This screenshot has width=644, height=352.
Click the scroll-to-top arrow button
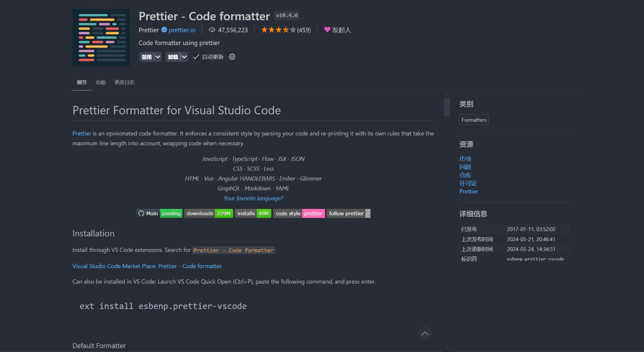tap(425, 334)
